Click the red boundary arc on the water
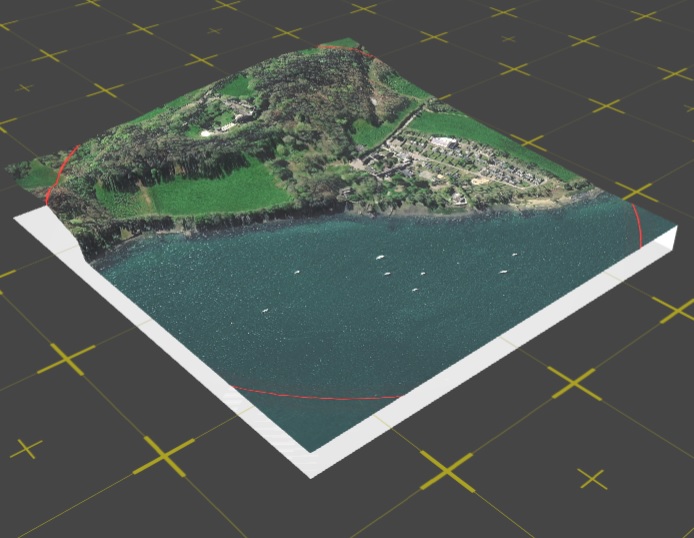Image resolution: width=694 pixels, height=538 pixels. pos(320,397)
